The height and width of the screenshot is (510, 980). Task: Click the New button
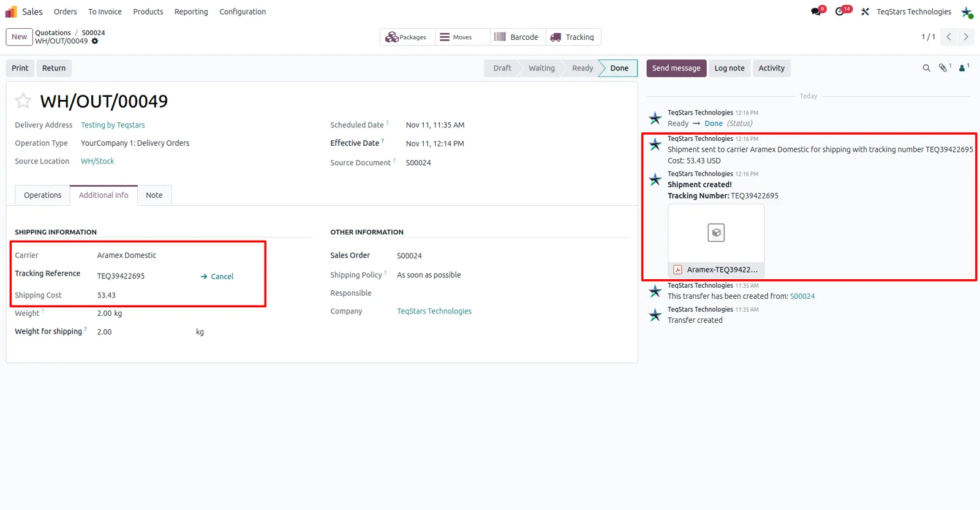click(x=20, y=37)
